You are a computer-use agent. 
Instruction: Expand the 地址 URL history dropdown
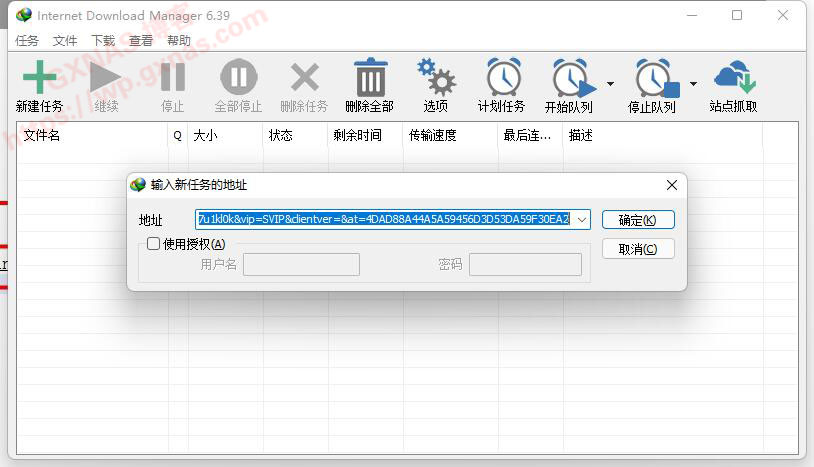tap(582, 219)
